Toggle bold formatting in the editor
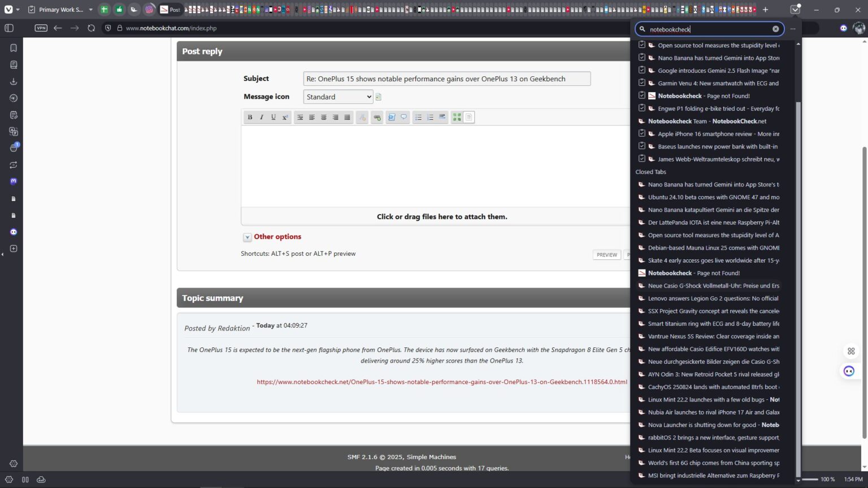This screenshot has width=868, height=488. [x=250, y=117]
